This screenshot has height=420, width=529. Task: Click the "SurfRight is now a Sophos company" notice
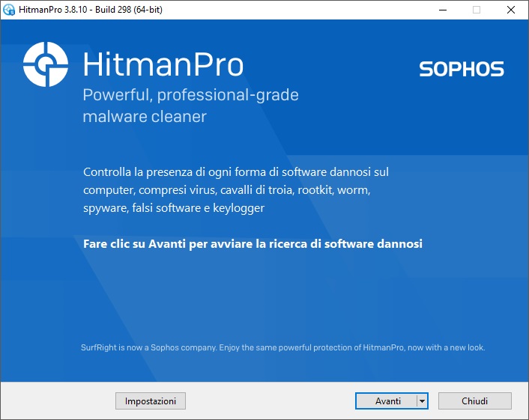282,347
